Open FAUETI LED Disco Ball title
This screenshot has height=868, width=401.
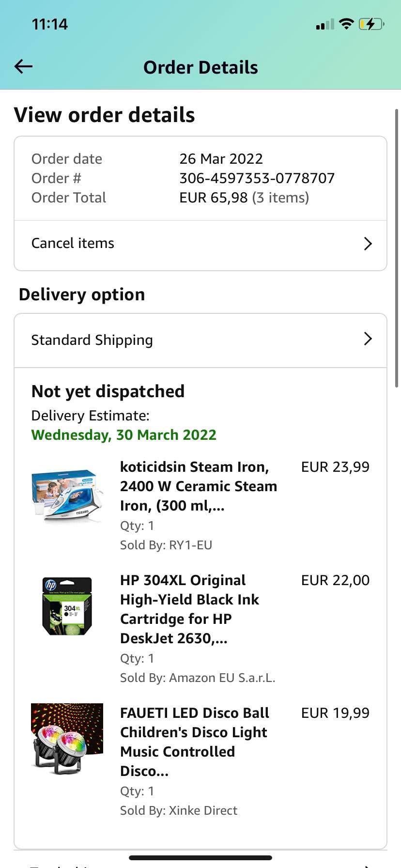point(194,742)
